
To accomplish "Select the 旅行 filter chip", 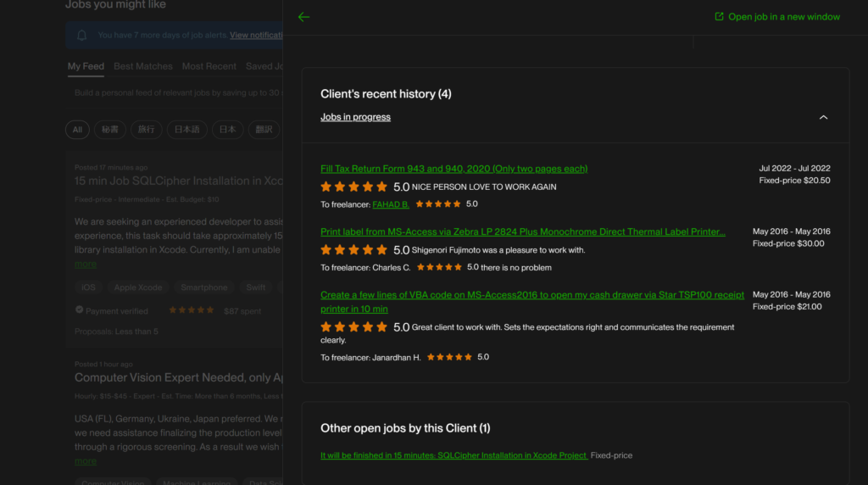I will [x=146, y=130].
